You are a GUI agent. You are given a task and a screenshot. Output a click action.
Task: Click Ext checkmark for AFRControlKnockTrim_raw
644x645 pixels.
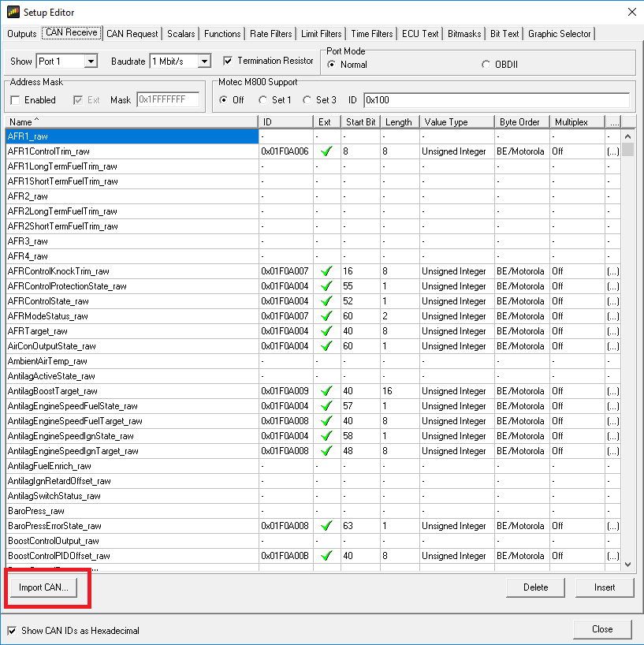click(x=326, y=271)
